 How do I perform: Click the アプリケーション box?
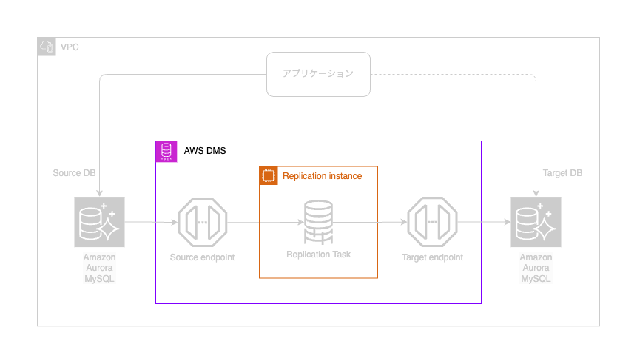click(318, 74)
